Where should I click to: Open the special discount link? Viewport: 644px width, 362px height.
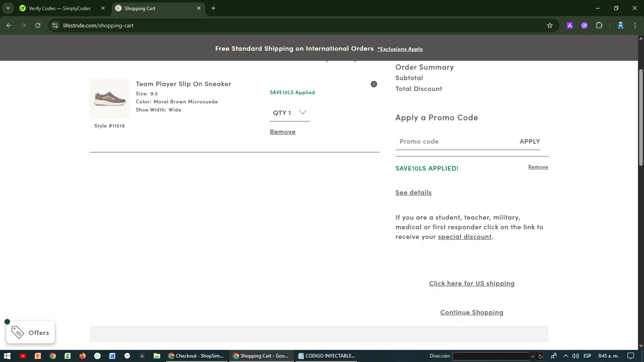tap(465, 237)
